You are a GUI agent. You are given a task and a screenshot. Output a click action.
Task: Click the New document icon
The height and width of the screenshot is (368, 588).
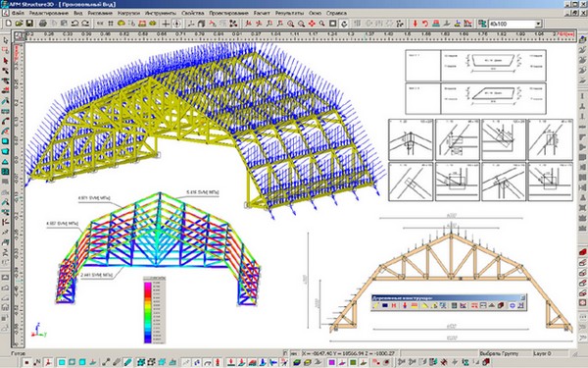[8, 24]
